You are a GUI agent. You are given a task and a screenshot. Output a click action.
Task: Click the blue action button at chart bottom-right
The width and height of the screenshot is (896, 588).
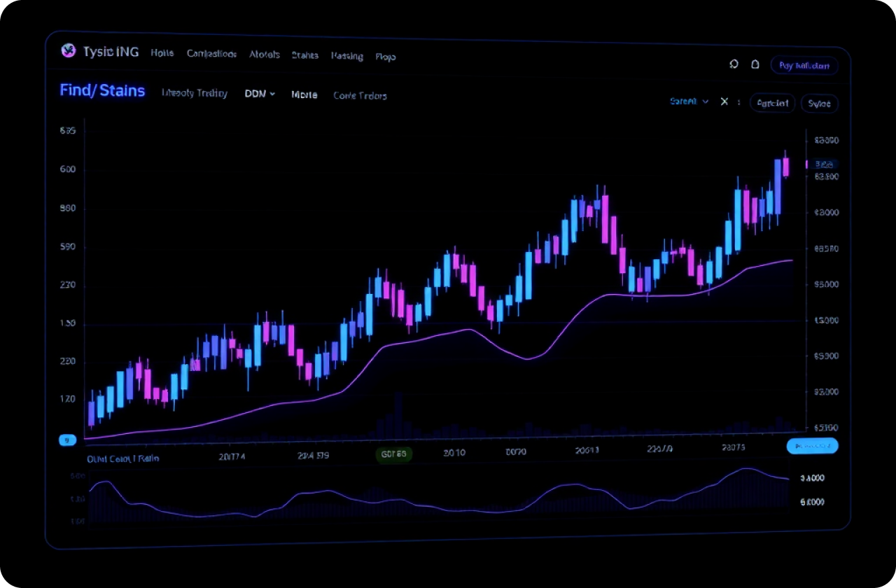tap(812, 446)
